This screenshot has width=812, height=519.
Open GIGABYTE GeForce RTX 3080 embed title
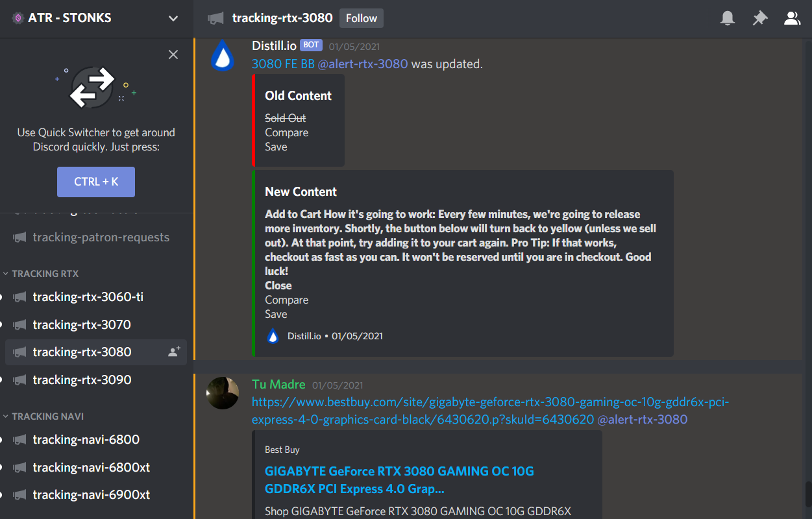coord(399,479)
